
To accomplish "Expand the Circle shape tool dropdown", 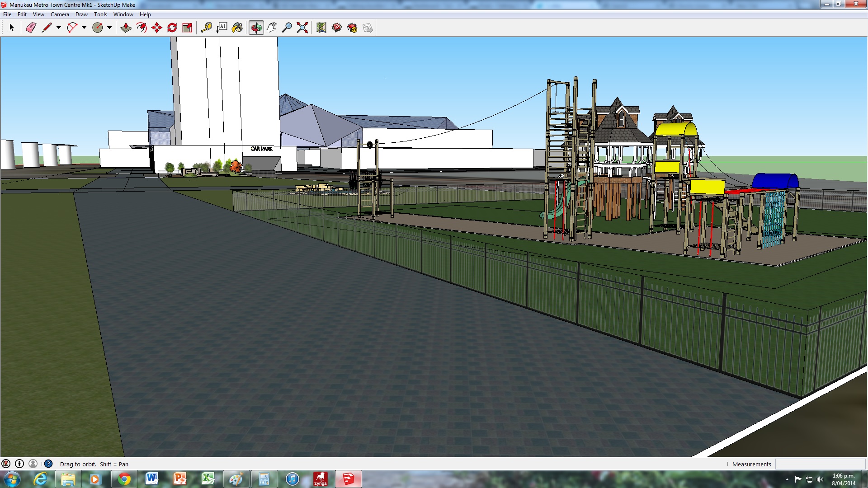I will [x=109, y=28].
